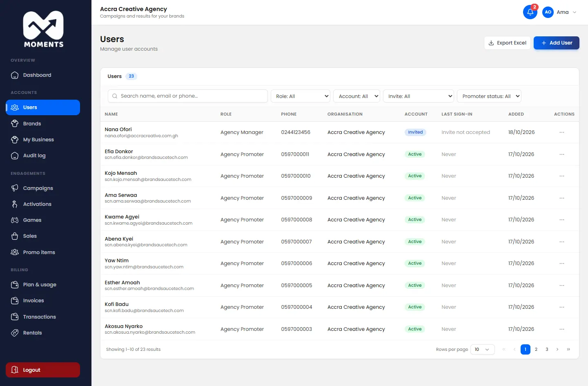588x386 pixels.
Task: View the Audit log page
Action: click(43, 156)
